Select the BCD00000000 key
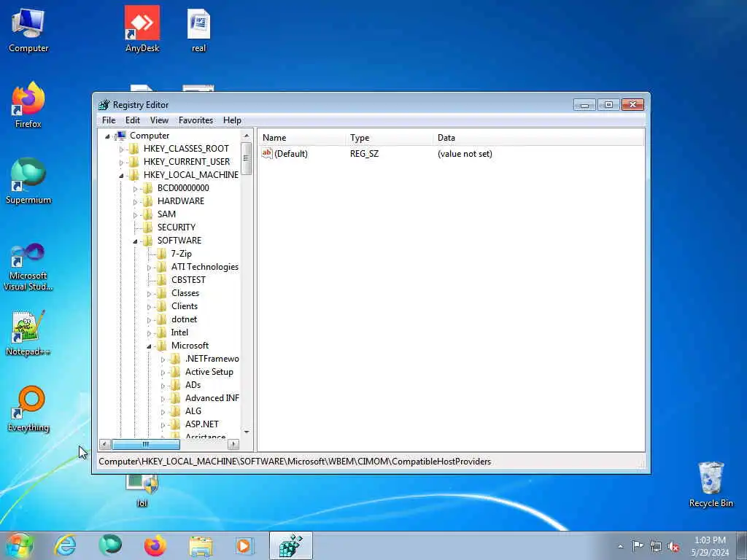This screenshot has height=560, width=747. coord(183,187)
